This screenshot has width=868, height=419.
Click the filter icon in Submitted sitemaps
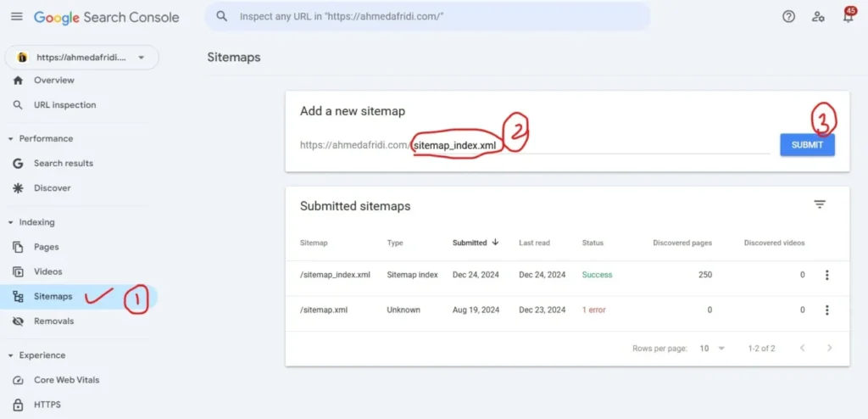pyautogui.click(x=819, y=204)
